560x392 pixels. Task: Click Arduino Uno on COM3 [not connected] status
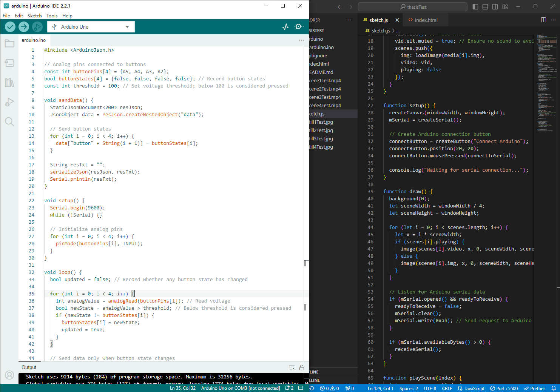click(241, 388)
